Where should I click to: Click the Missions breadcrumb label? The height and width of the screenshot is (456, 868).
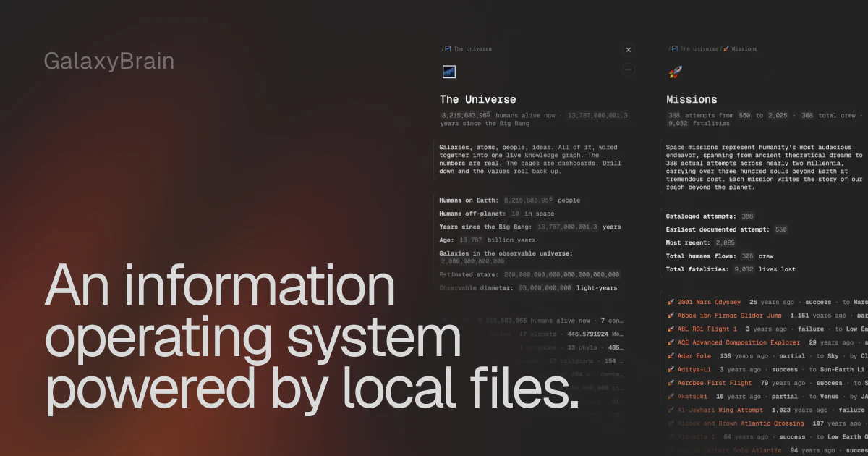(744, 49)
